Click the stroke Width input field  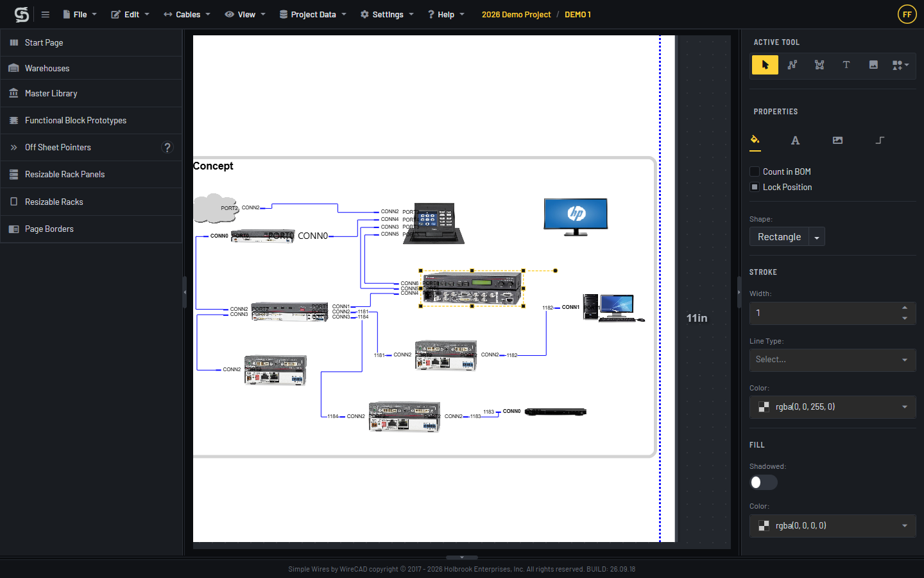tap(825, 313)
